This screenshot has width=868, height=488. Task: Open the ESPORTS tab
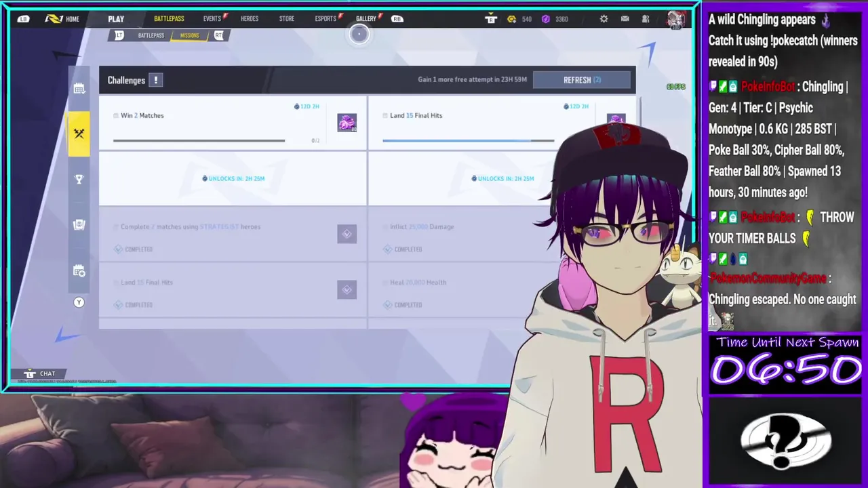[x=325, y=19]
